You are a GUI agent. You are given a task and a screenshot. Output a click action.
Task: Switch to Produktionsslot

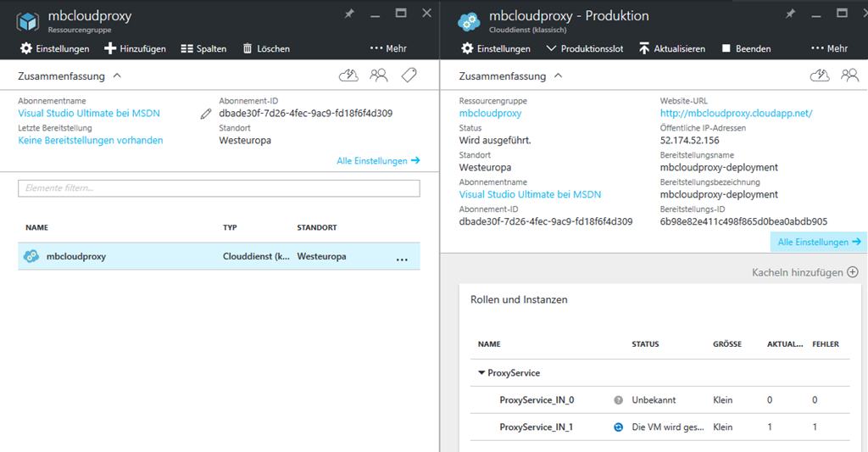585,48
